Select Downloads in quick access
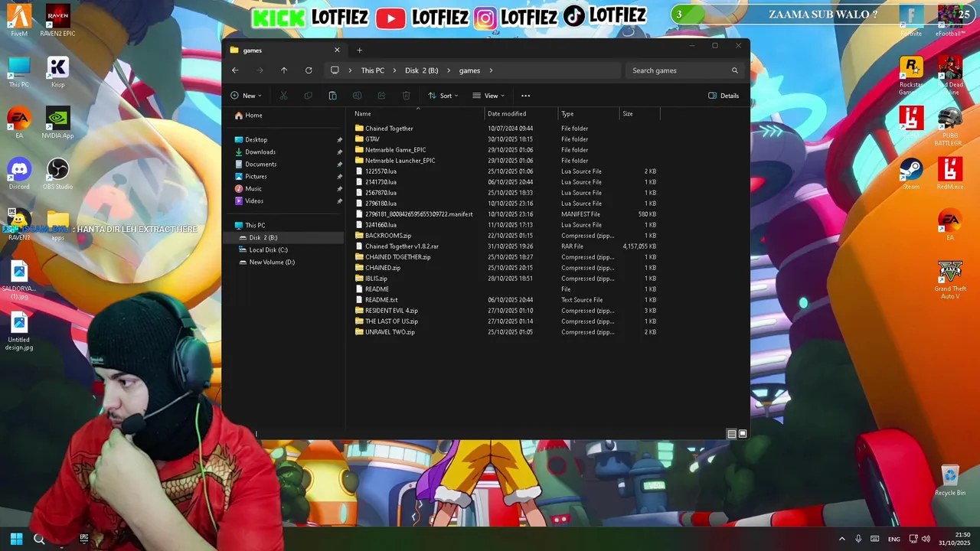Viewport: 980px width, 551px height. tap(260, 152)
